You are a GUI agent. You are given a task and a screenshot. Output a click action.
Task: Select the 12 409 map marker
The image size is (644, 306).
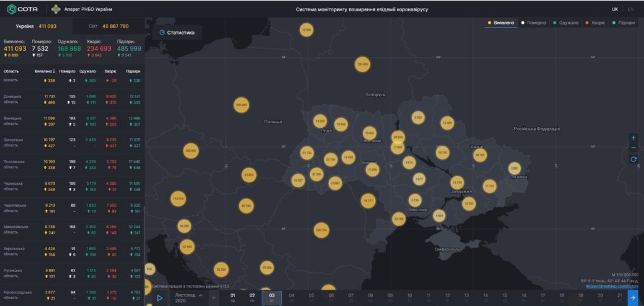[447, 123]
